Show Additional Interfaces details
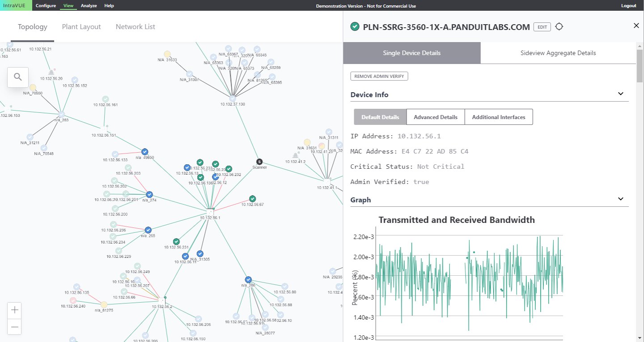The image size is (644, 342). (x=499, y=117)
